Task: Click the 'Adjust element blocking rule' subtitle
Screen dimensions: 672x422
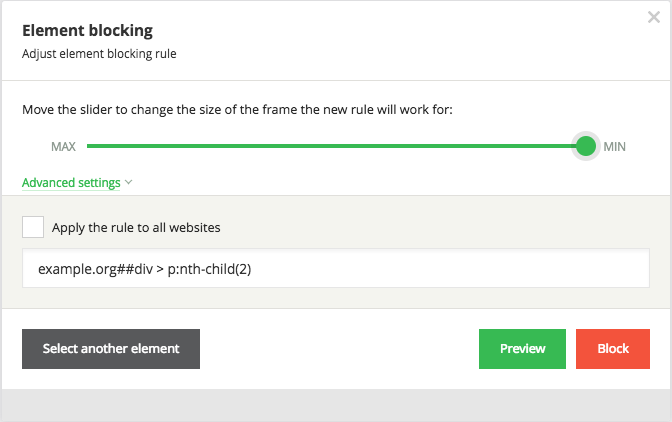Action: [x=99, y=54]
